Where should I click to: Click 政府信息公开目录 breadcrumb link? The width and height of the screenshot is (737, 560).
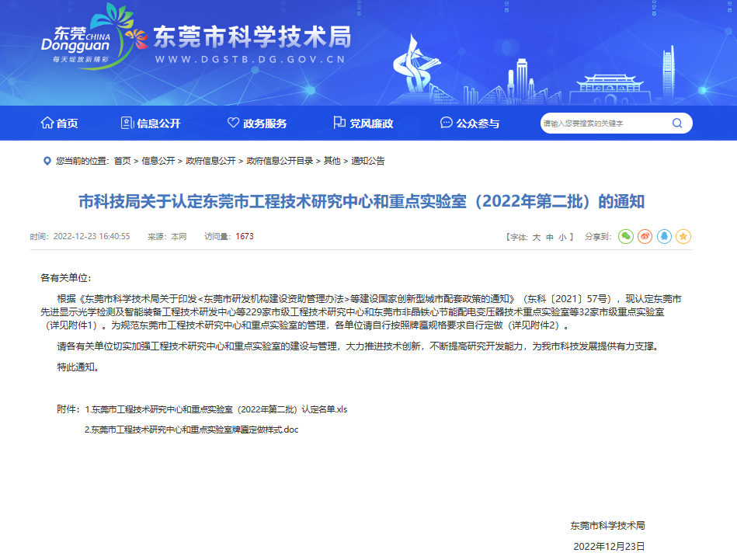280,162
